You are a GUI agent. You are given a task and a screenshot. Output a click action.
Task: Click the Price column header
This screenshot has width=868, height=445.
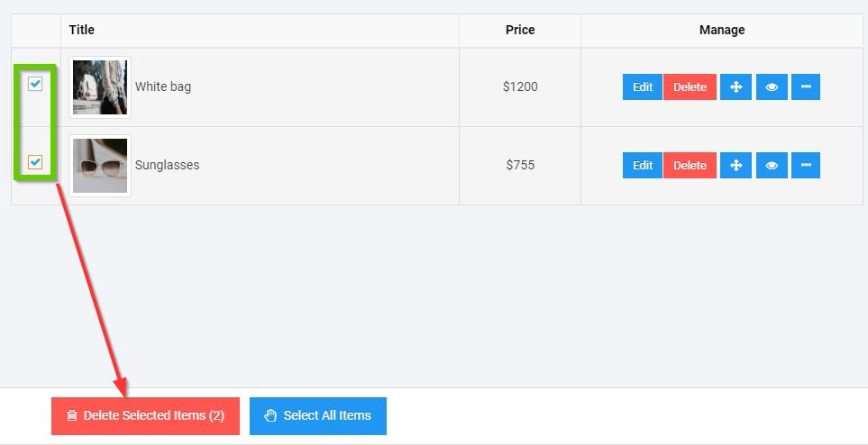pos(520,30)
